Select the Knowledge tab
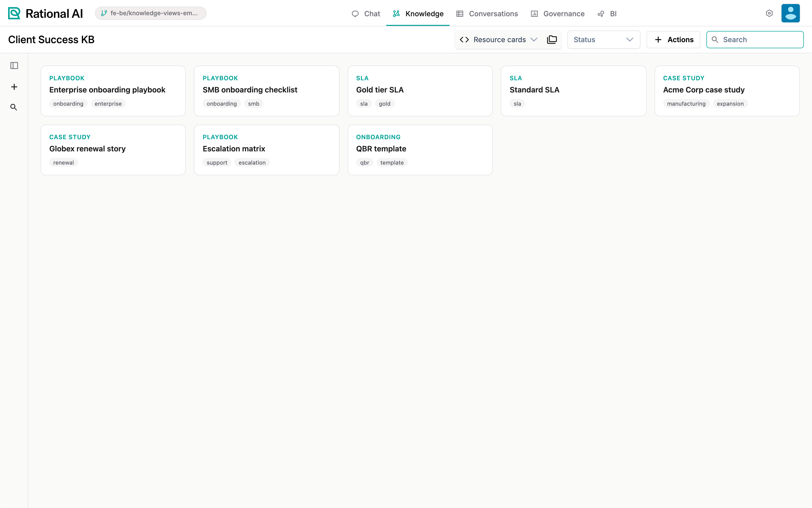Screen dimensions: 812x508 (418, 14)
